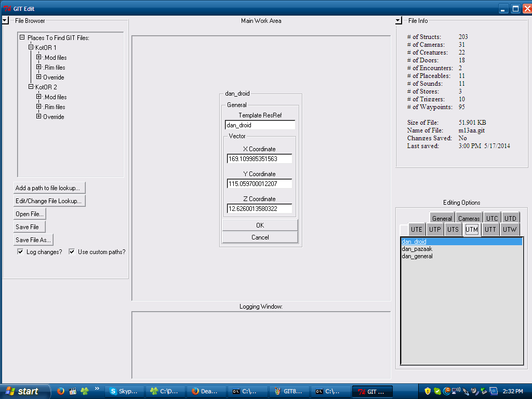Open the UTT tab

click(x=490, y=229)
